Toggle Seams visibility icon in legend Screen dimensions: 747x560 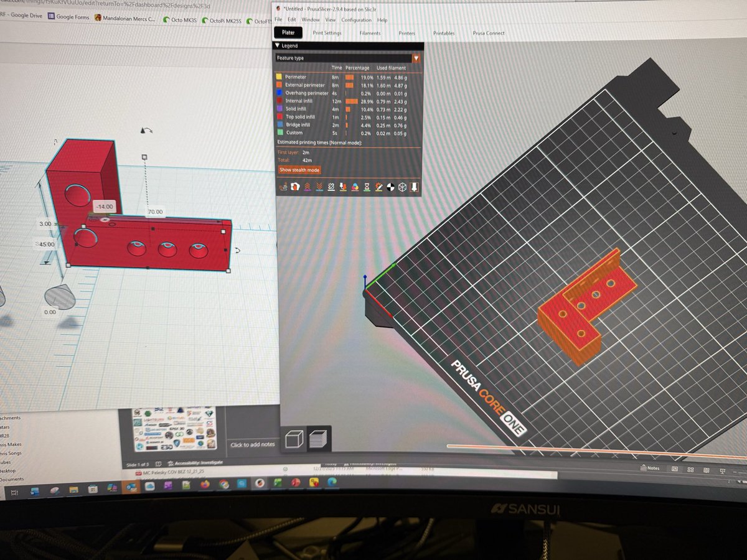point(331,187)
